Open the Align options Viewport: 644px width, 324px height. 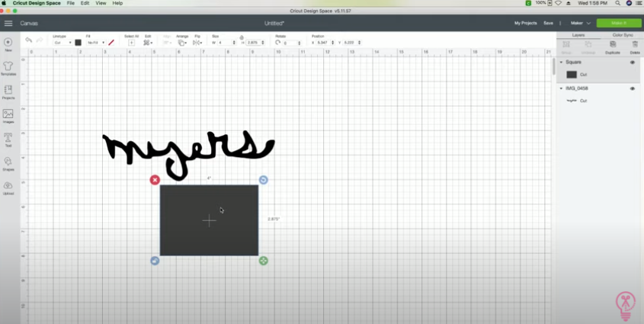tap(168, 43)
